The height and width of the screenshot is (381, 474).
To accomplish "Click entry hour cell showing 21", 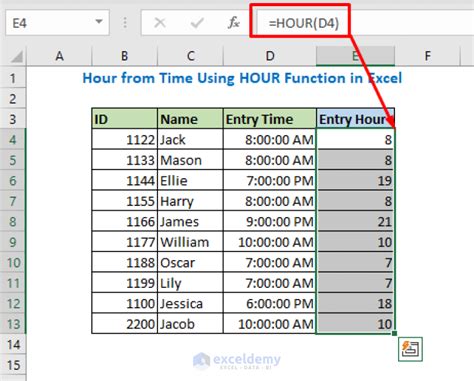I will [x=355, y=222].
